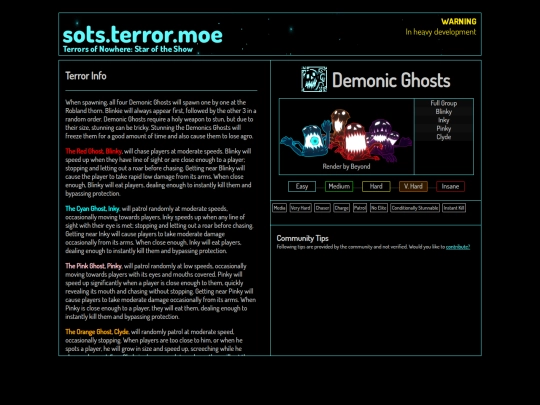The image size is (540, 405).
Task: Choose the Medium difficulty button
Action: [x=339, y=186]
